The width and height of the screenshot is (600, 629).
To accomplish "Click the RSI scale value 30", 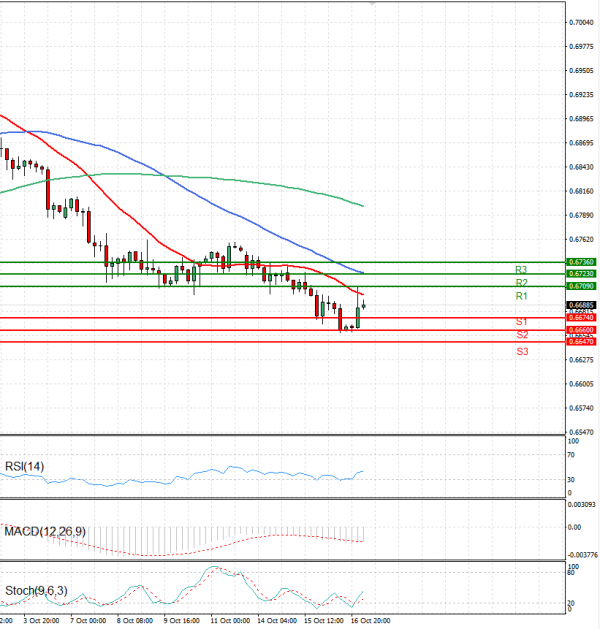I will tap(571, 479).
